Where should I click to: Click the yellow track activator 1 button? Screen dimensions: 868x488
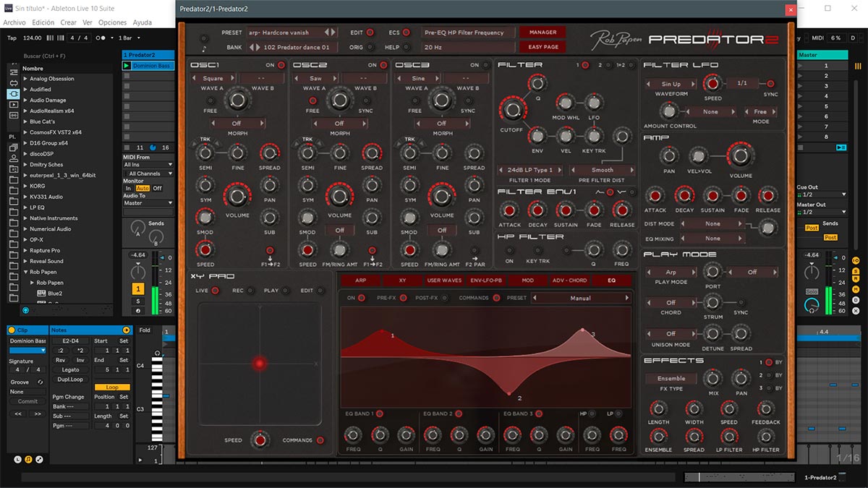(137, 288)
